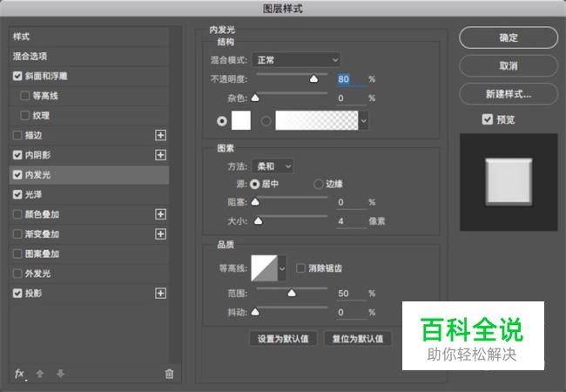Click the 确定 confirm button
This screenshot has width=566, height=392.
(x=509, y=37)
